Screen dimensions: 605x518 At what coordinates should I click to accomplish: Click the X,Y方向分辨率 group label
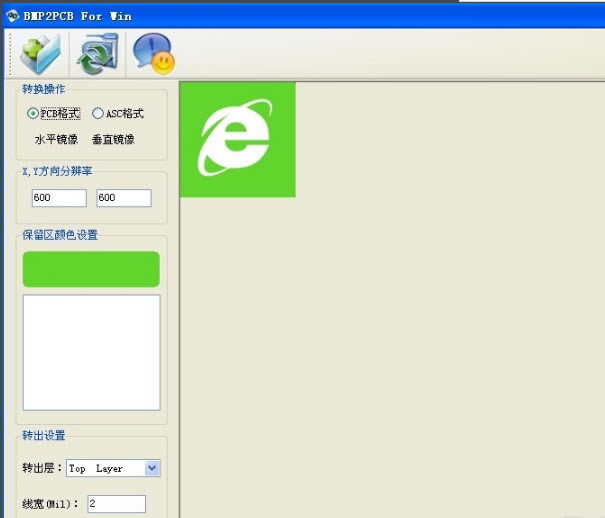[57, 171]
